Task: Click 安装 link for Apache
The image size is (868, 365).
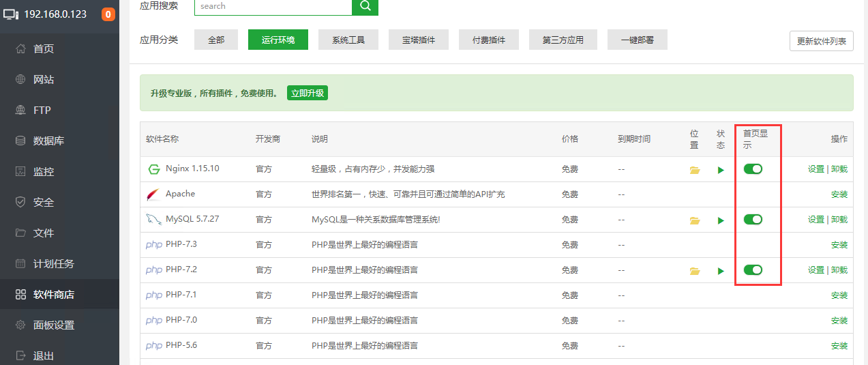Action: point(839,194)
